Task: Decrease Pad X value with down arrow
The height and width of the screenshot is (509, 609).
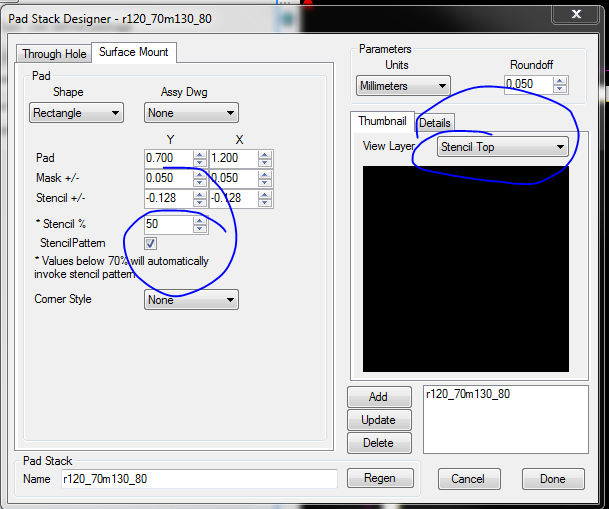Action: [265, 163]
